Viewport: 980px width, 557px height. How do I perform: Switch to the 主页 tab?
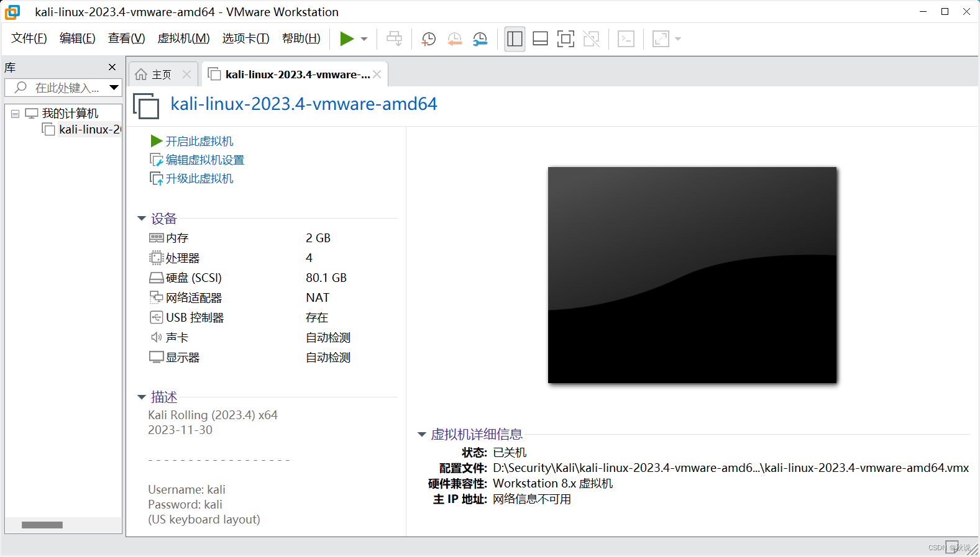162,75
